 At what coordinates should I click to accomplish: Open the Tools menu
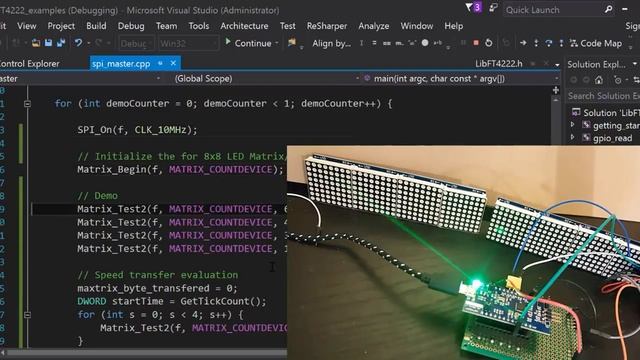(198, 26)
